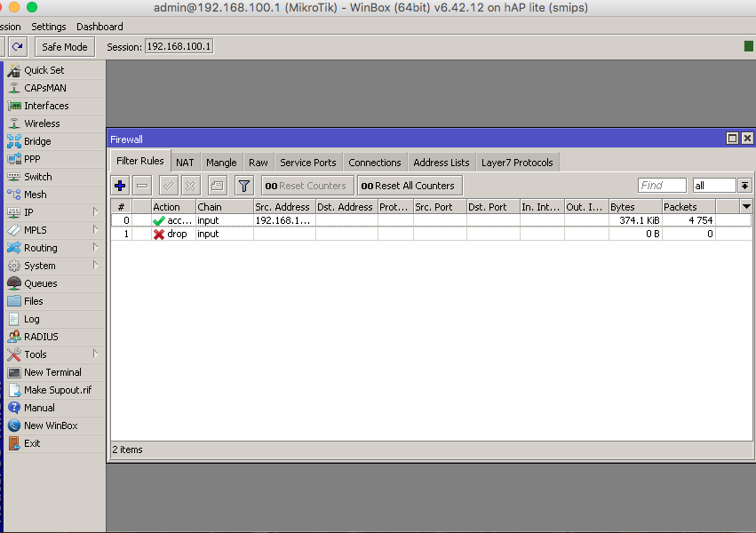This screenshot has width=756, height=533.
Task: Open Quick Set from sidebar
Action: point(55,70)
